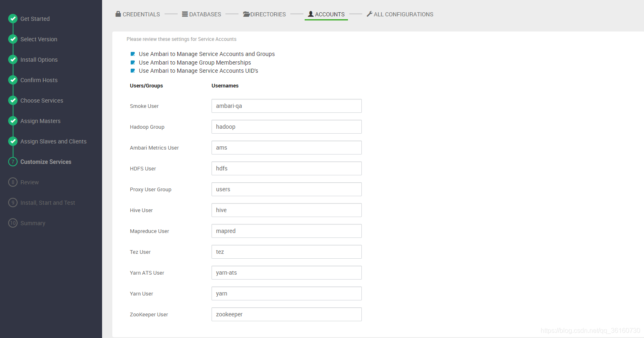Click the Tez User field
Viewport: 644px width, 338px height.
tap(287, 252)
